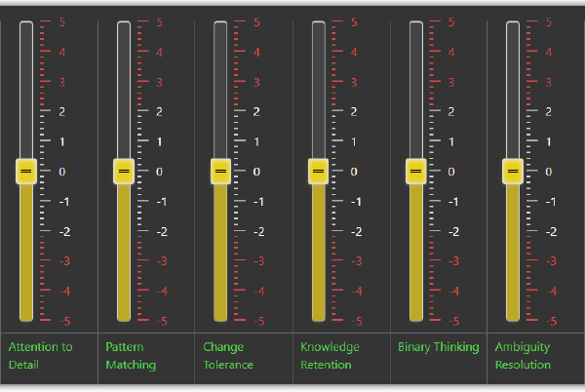The height and width of the screenshot is (392, 585).
Task: Click the Attention to Detail label
Action: (40, 355)
